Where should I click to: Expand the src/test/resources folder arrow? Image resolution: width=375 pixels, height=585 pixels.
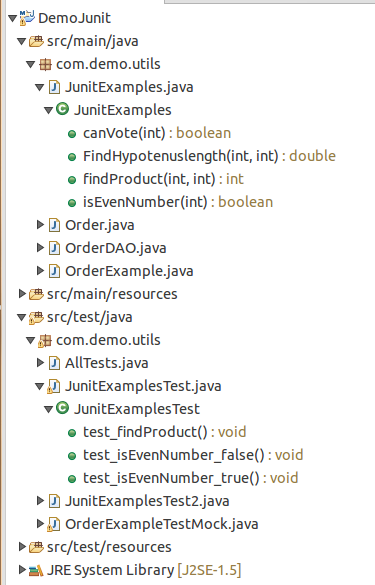tap(22, 547)
